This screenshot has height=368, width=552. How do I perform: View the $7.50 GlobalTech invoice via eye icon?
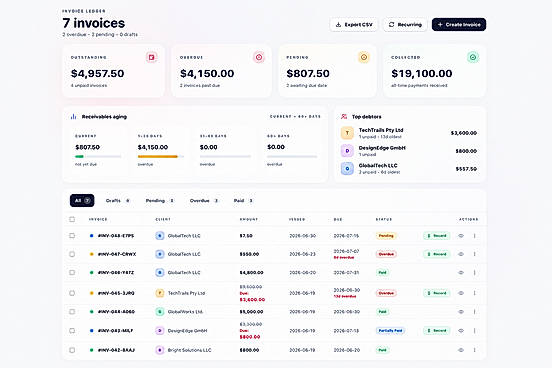point(461,236)
